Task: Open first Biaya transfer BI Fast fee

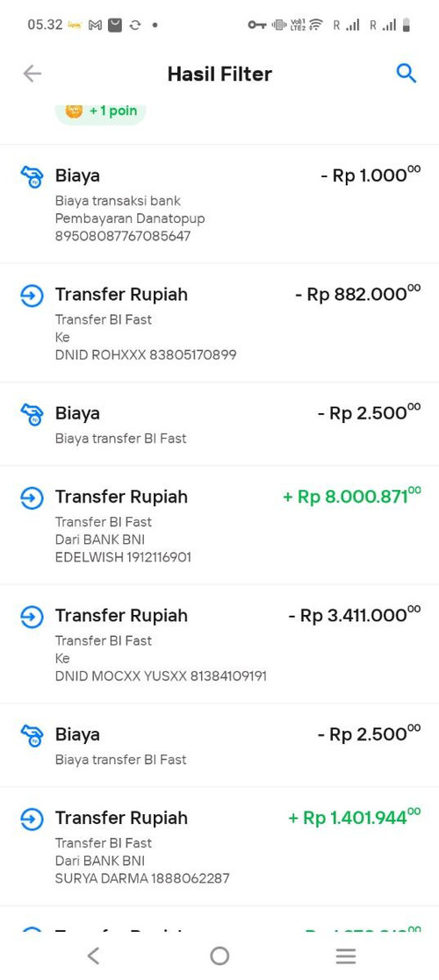Action: click(219, 424)
